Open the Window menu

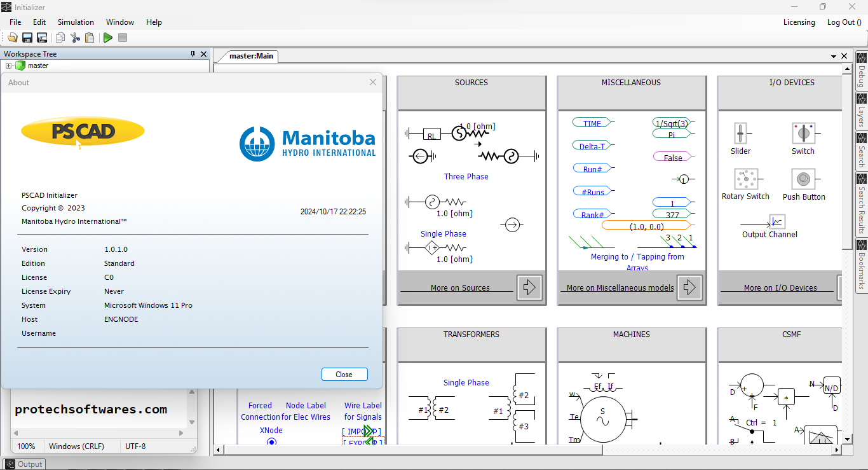120,22
